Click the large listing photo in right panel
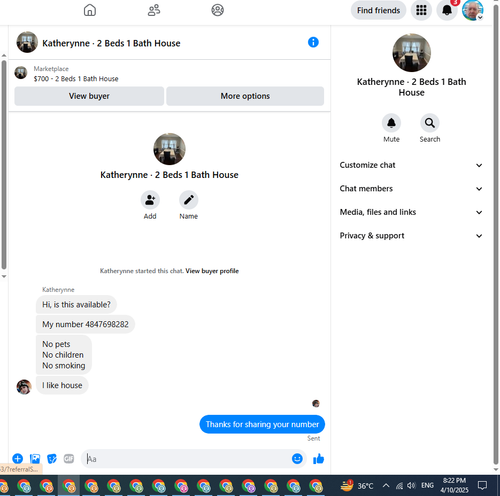500x496 pixels. pos(411,53)
